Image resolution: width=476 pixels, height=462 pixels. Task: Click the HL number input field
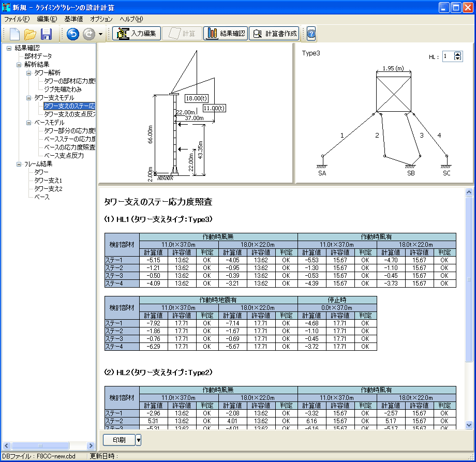(448, 56)
